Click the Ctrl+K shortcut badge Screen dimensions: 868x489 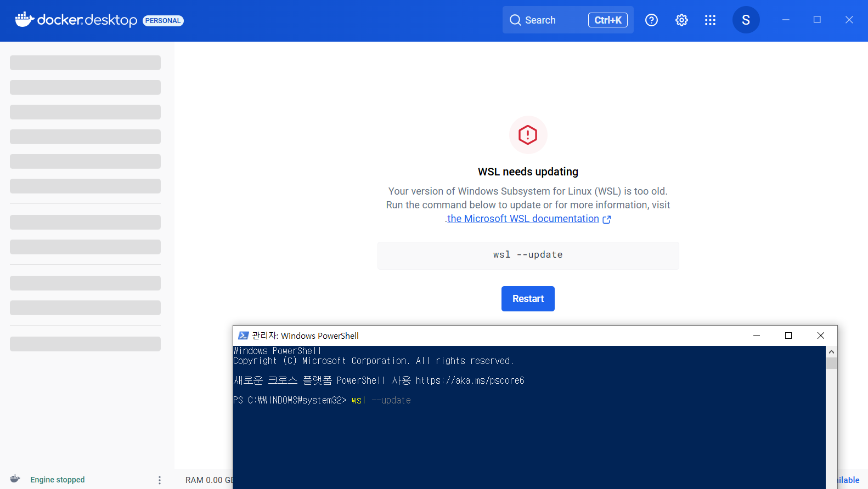tap(608, 20)
